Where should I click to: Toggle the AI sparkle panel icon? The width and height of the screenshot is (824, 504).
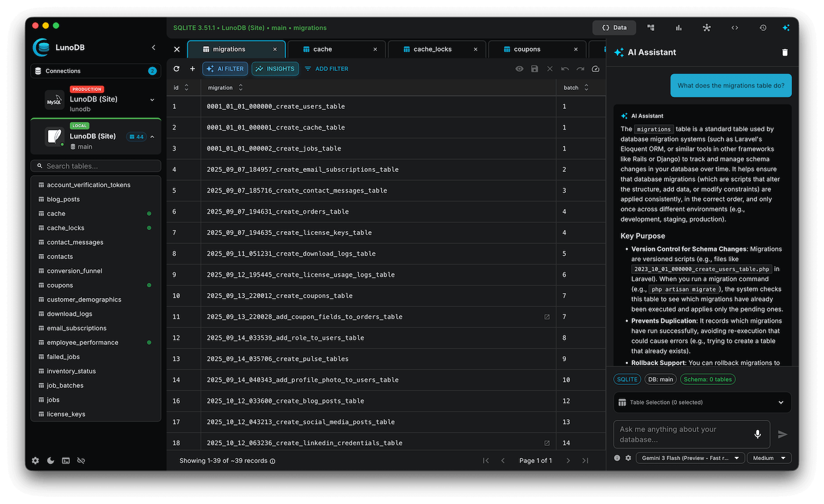click(786, 27)
